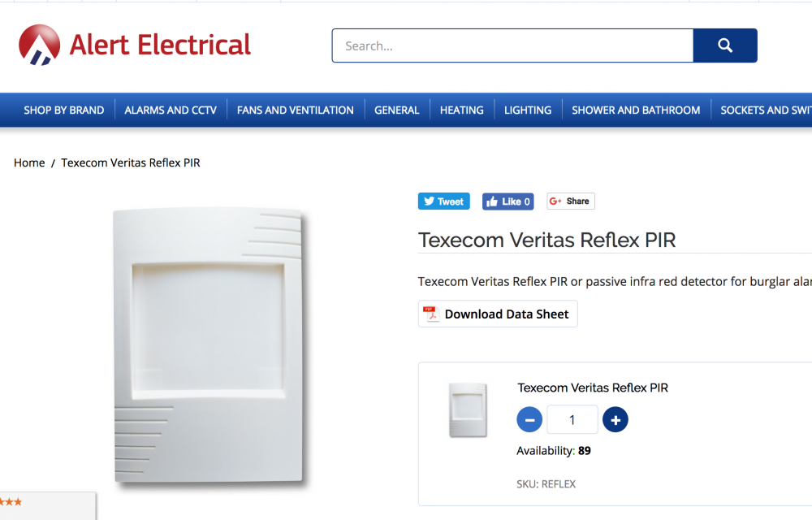Screen dimensions: 812x520
Task: Increase quantity with plus button
Action: (615, 419)
